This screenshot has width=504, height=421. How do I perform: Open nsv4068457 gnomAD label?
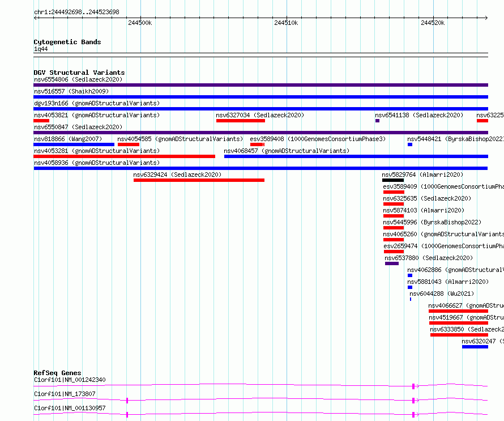pos(287,151)
